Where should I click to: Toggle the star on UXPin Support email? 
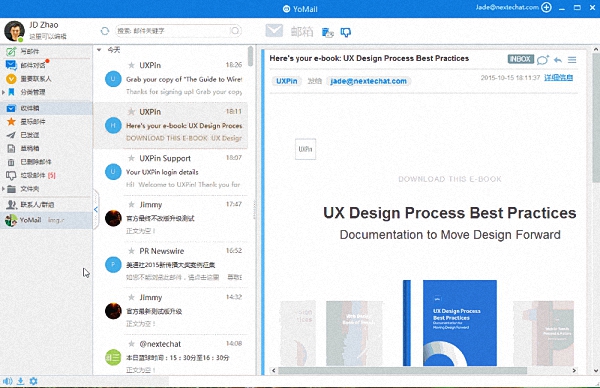tap(131, 158)
